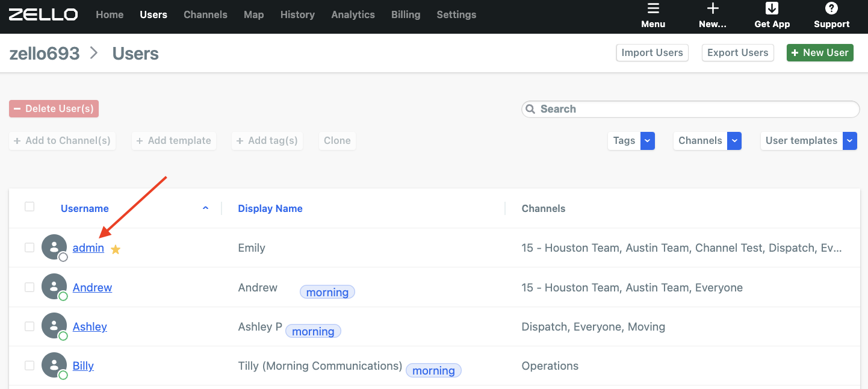Click the Support question mark icon

coord(831,8)
